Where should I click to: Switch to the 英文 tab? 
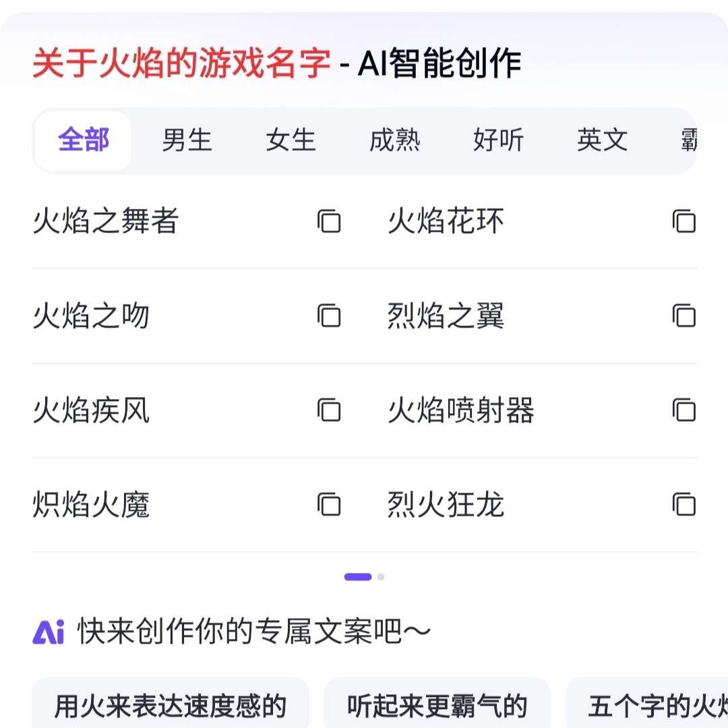[602, 141]
